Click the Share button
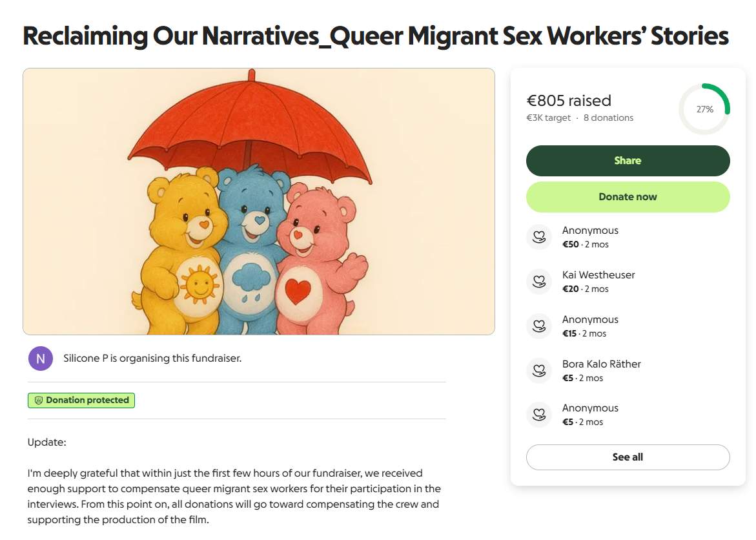Screen dimensions: 756x540 (628, 161)
